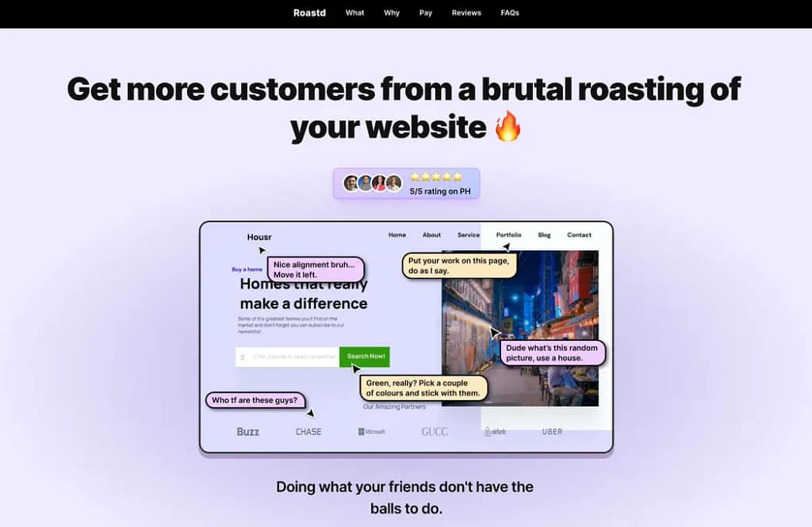Click the five gold stars rating
The image size is (812, 527).
435,177
